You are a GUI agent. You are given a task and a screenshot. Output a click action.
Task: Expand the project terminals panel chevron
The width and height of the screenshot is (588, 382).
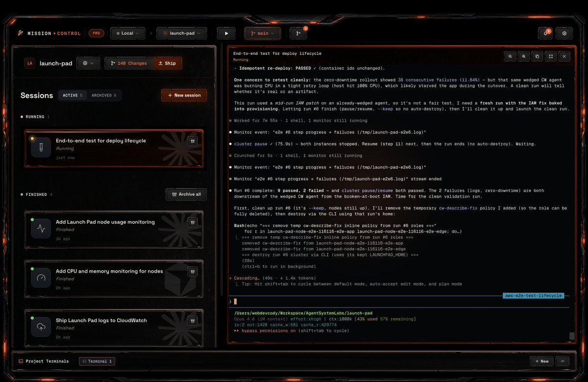point(562,361)
